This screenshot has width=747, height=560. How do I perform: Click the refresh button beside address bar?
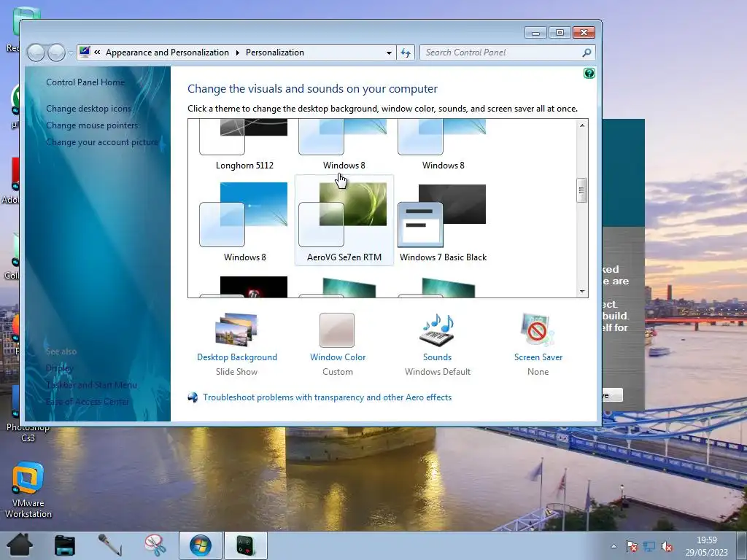tap(406, 52)
